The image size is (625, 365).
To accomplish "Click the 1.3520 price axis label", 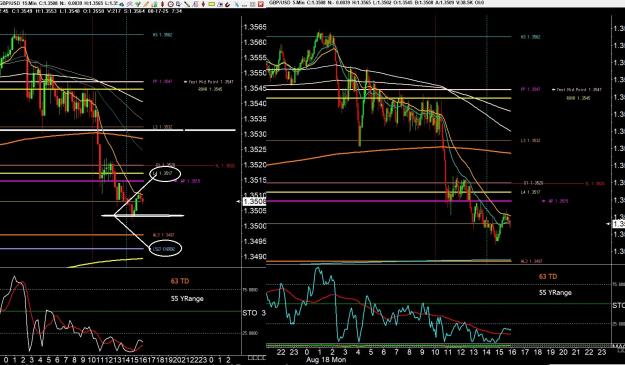I will (255, 165).
